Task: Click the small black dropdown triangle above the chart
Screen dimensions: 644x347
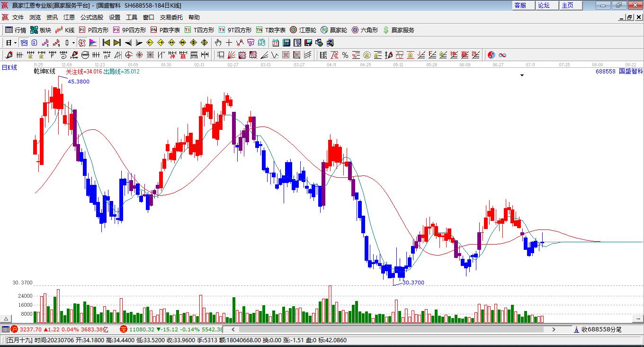Action: tap(522, 75)
